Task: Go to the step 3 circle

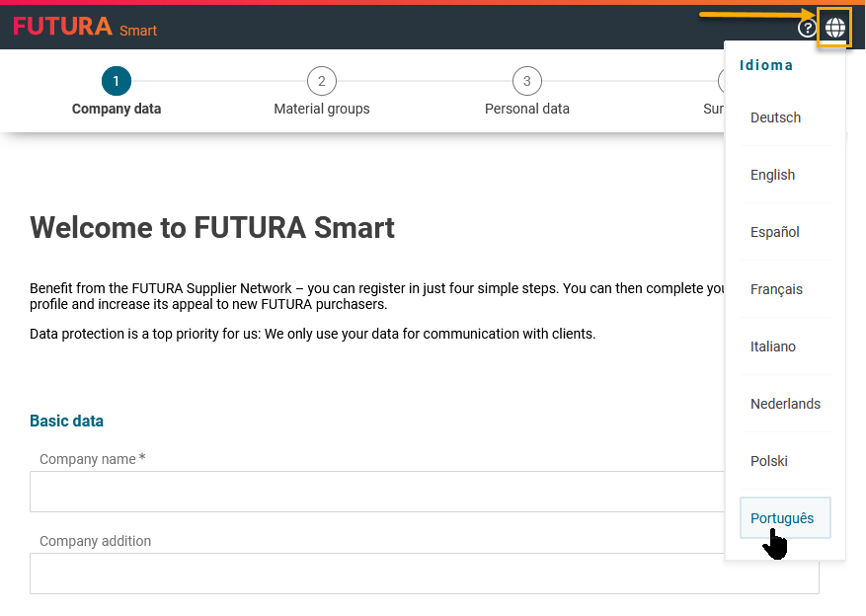Action: pyautogui.click(x=526, y=81)
